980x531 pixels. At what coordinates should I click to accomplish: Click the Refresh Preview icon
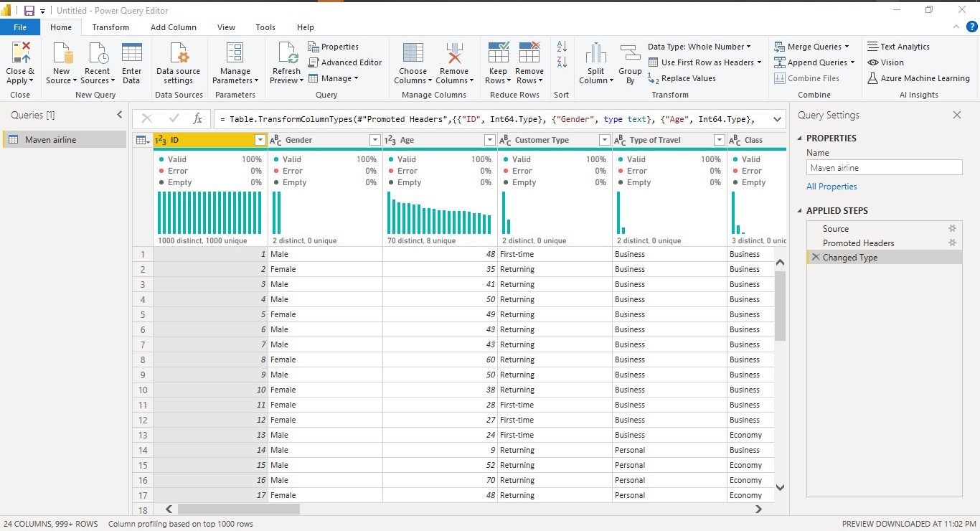pyautogui.click(x=286, y=53)
